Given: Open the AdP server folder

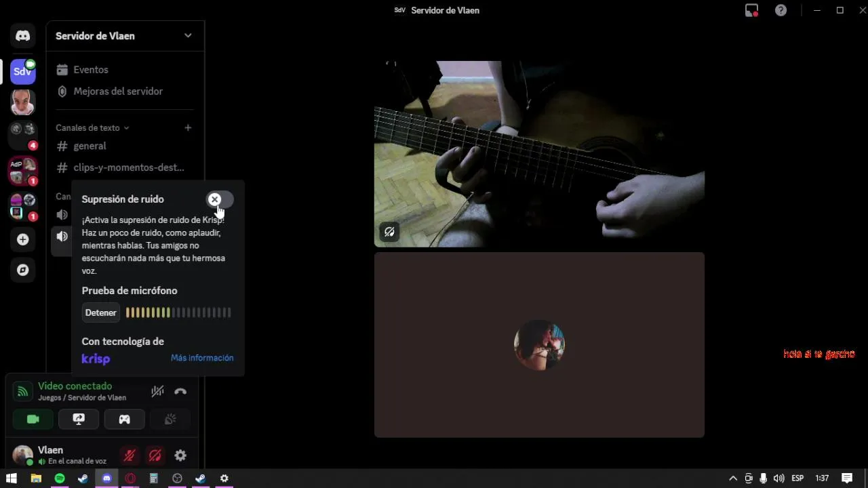Looking at the screenshot, I should point(22,171).
